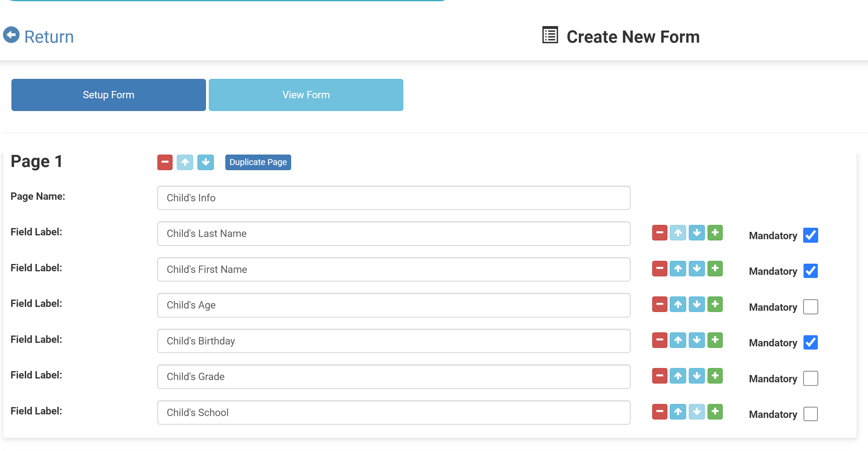This screenshot has height=451, width=868.
Task: Add a field below Child's First Name
Action: point(715,268)
